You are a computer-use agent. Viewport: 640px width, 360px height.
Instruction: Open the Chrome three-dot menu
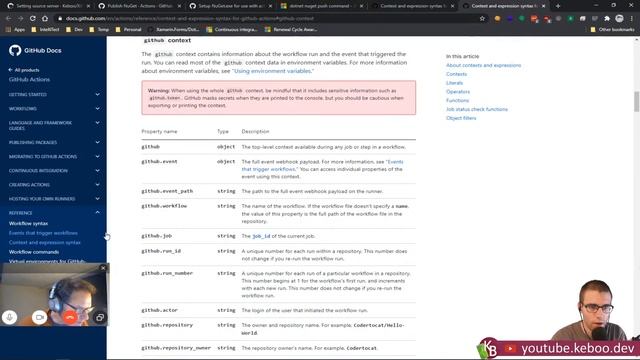pos(632,18)
